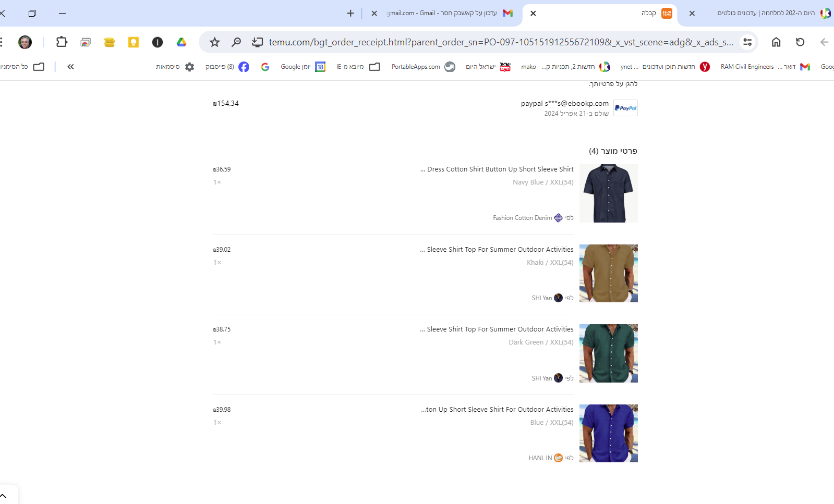This screenshot has height=504, width=834.
Task: Click the browser profile avatar
Action: click(x=25, y=42)
